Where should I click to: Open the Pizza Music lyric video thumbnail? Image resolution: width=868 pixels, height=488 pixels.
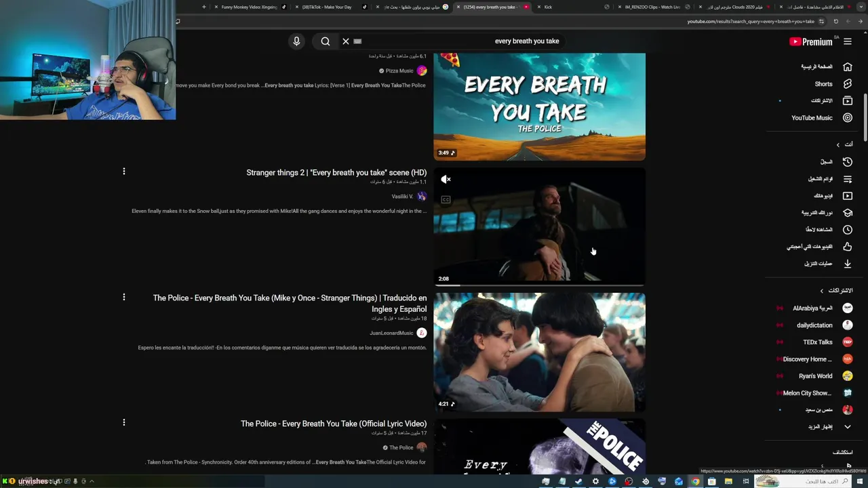click(x=540, y=106)
